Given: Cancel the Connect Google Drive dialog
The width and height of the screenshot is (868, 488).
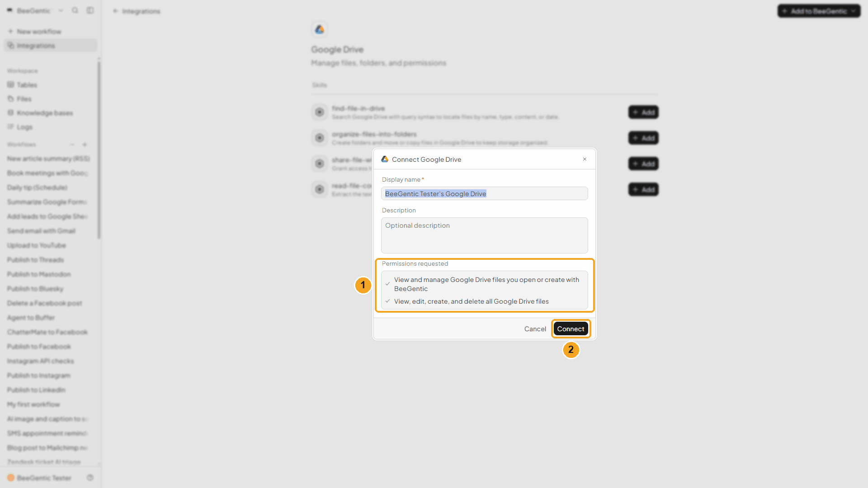Looking at the screenshot, I should coord(535,329).
